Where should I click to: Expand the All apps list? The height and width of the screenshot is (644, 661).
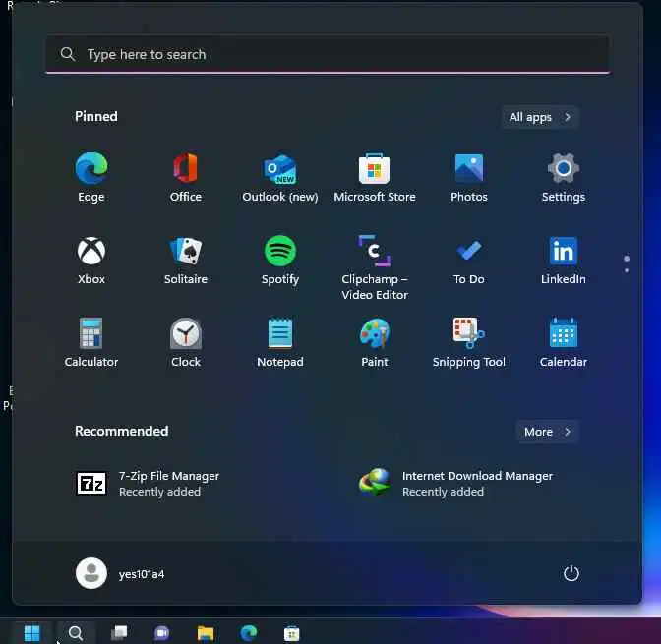point(540,117)
